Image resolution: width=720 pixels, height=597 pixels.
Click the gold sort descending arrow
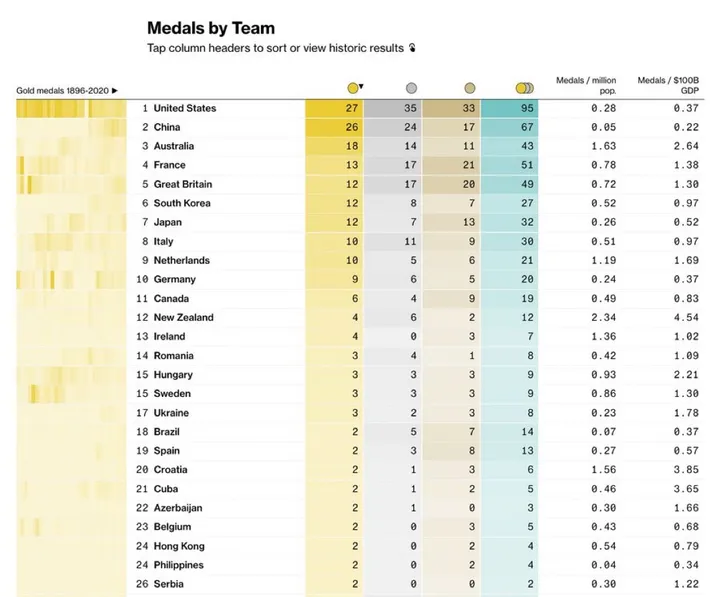[x=361, y=86]
